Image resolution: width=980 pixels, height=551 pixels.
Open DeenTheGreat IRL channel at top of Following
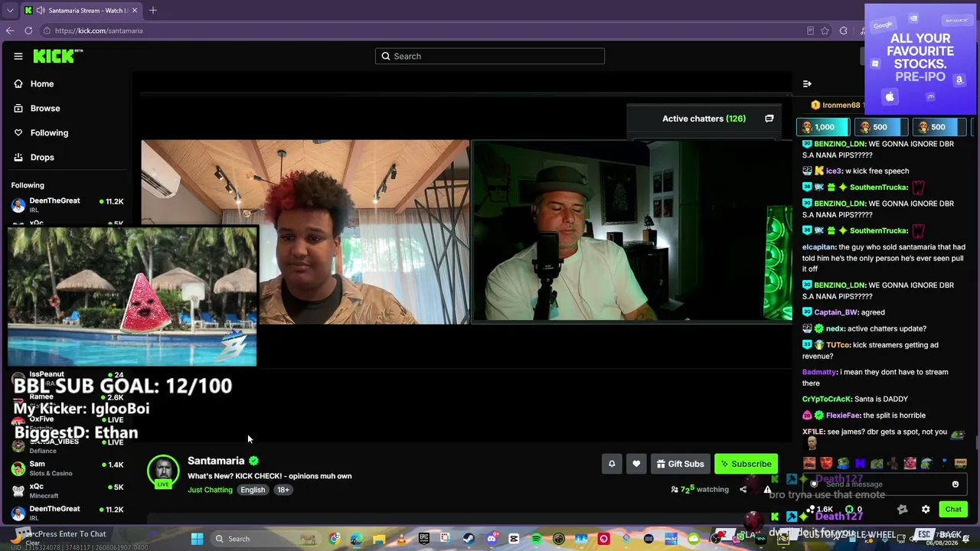67,204
